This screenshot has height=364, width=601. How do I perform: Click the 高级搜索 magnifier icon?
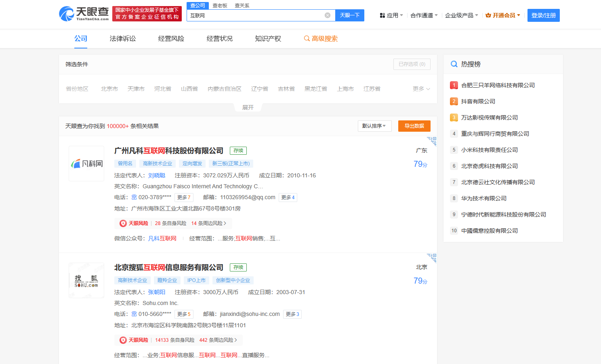307,38
